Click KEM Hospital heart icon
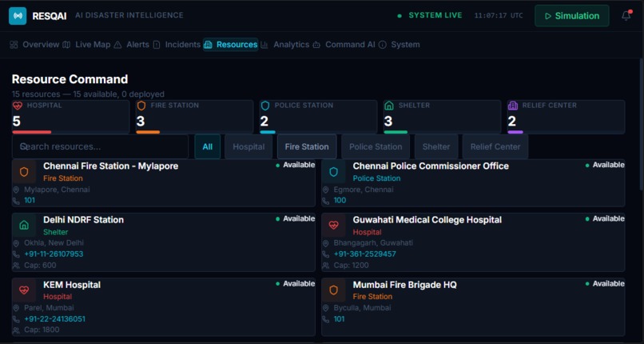This screenshot has height=344, width=644. (24, 290)
